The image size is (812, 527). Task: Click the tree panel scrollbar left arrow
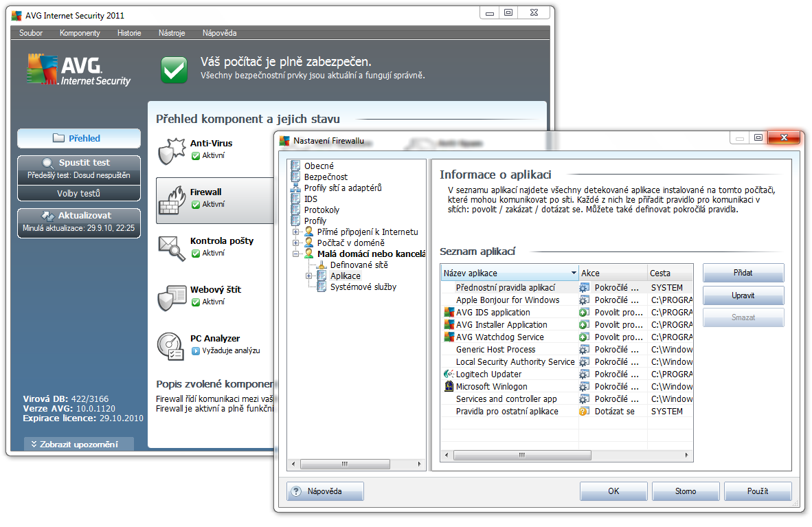tap(293, 464)
